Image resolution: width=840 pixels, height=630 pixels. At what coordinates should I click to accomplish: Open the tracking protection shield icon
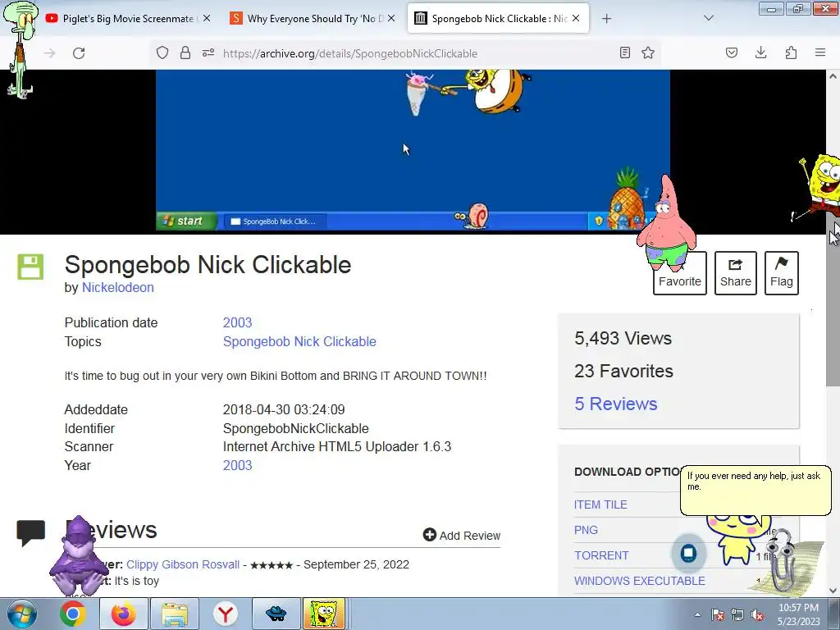coord(162,52)
